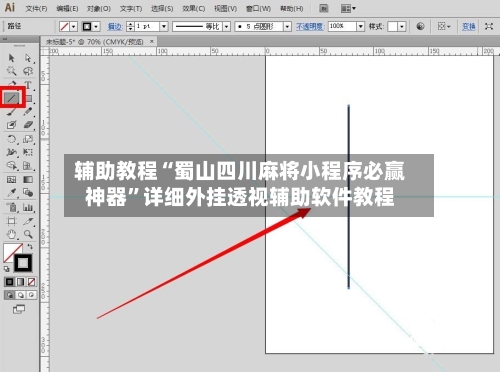Select the Shape Builder tool
This screenshot has width=500, height=372.
[11, 166]
